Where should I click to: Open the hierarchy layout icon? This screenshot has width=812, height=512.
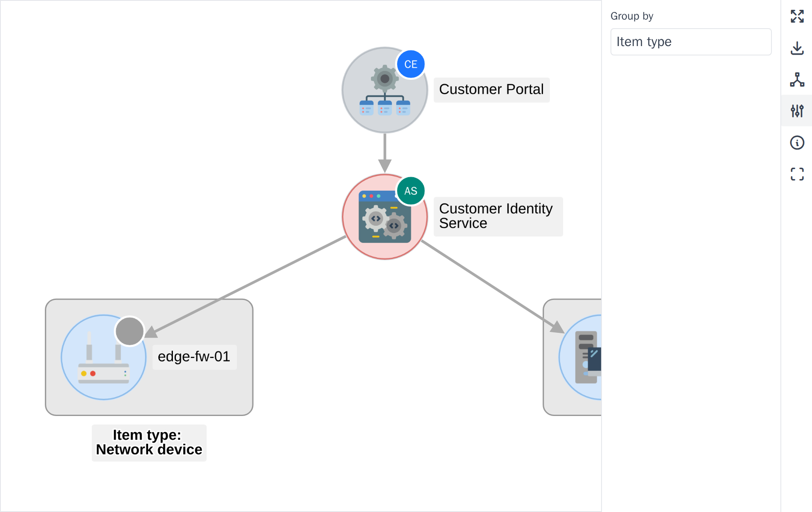pyautogui.click(x=797, y=79)
